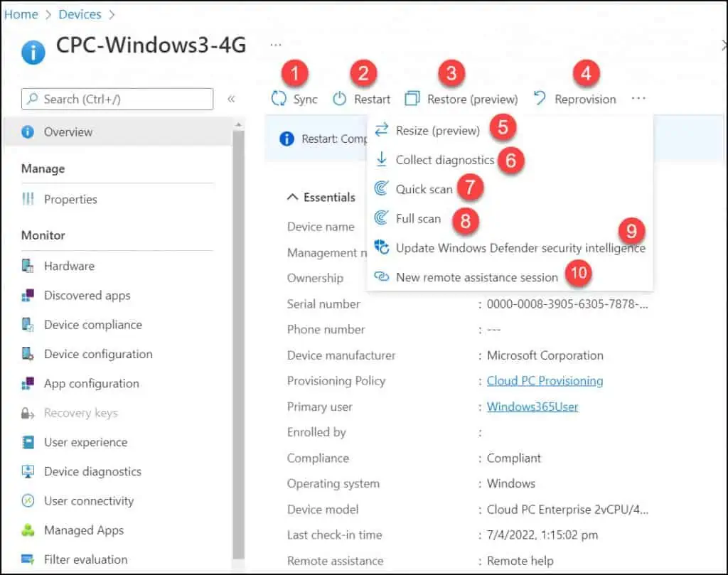Choose Update Windows Defender security intelligence

(x=520, y=248)
